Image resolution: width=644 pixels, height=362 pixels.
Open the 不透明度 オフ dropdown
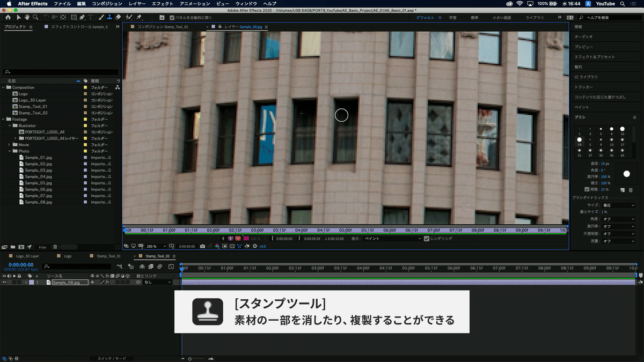click(x=617, y=234)
